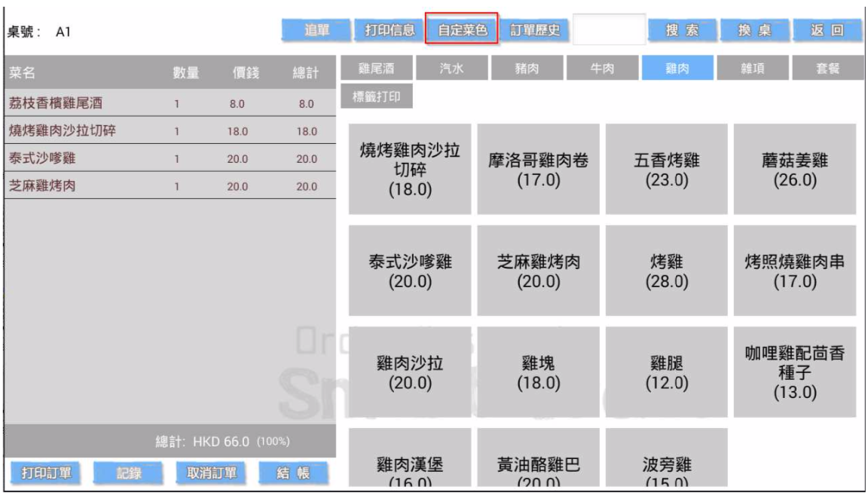Add 雞肉漢堡 to the order

tap(410, 458)
